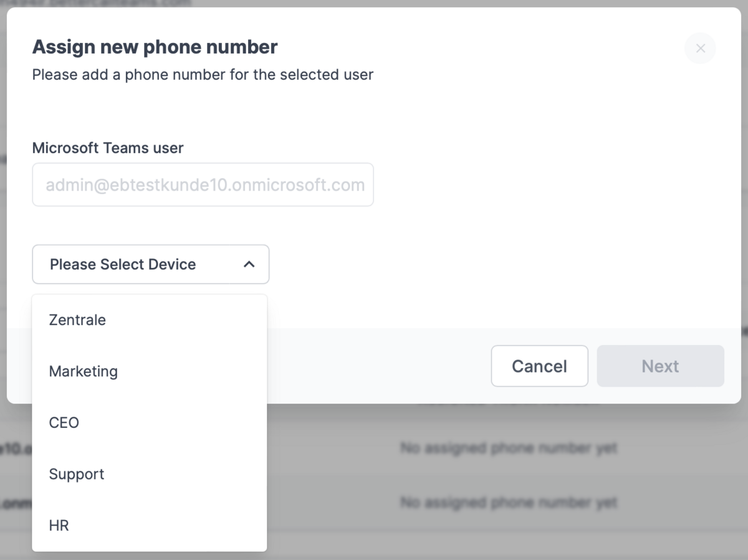Click the dimmed backdrop below the dialog

tap(499, 536)
